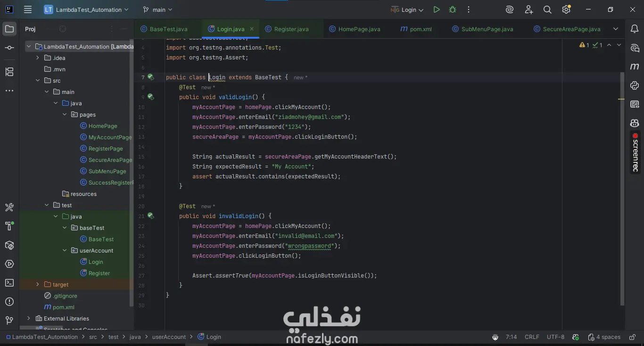
Task: Open the Python console icon in right sidebar
Action: pos(635,85)
